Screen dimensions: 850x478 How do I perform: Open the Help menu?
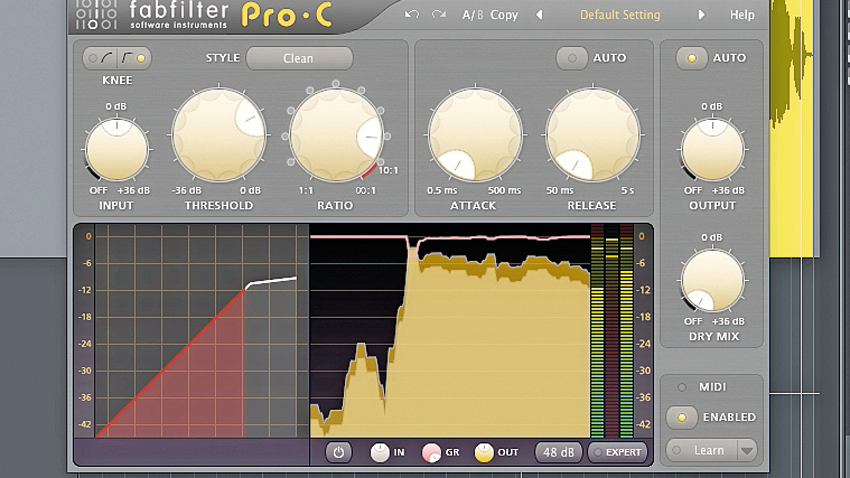pos(742,15)
